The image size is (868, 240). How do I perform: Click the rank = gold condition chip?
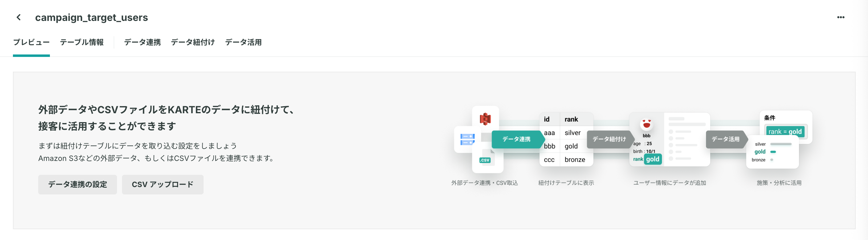coord(785,132)
